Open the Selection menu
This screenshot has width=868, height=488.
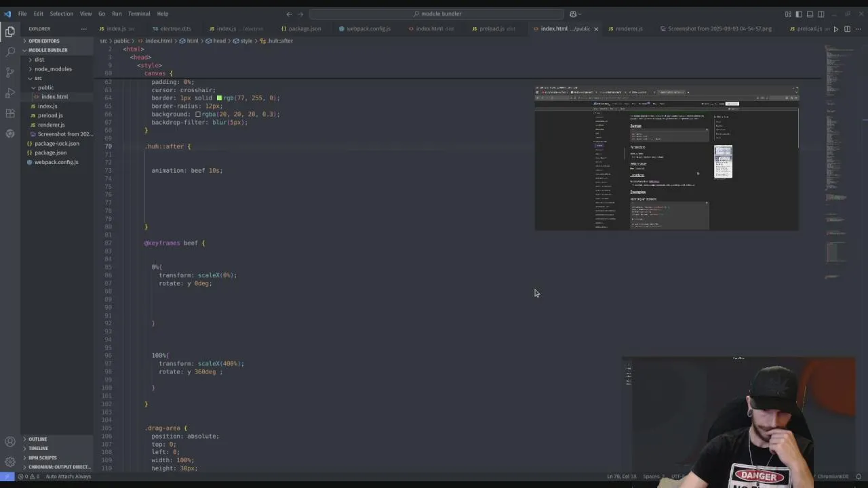(61, 14)
